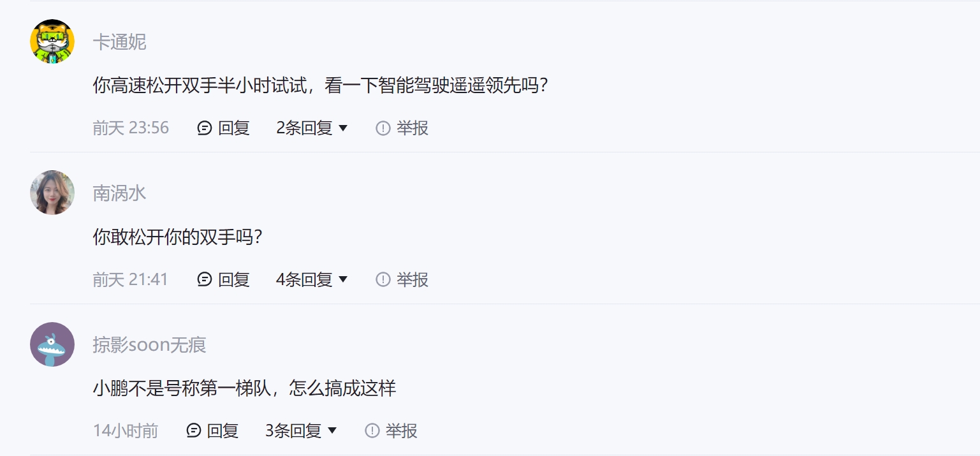Click the reply speech bubble icon under 掠影soon无痕's comment
This screenshot has height=456, width=980.
(194, 430)
